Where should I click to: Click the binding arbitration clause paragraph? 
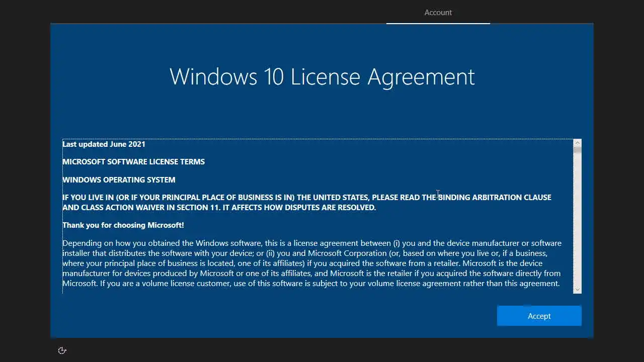(x=307, y=202)
